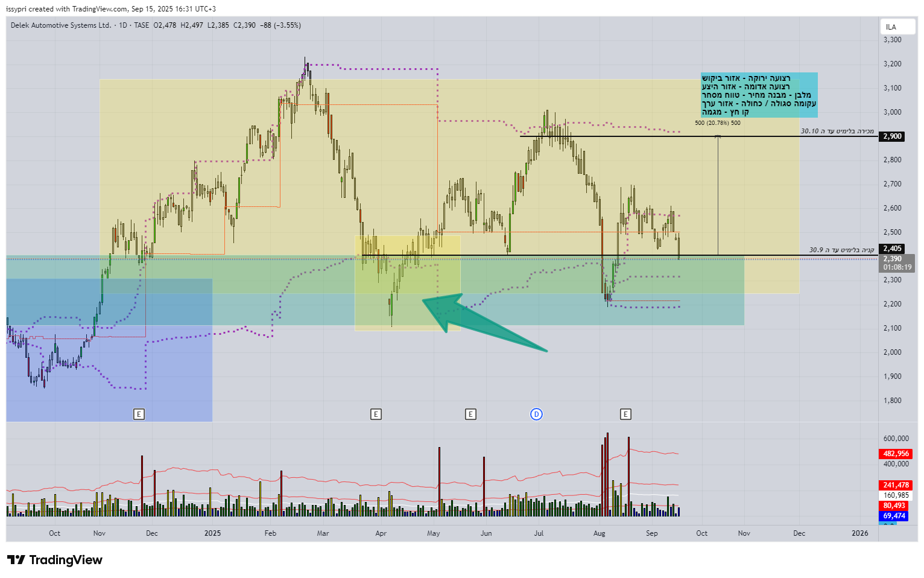Click the red volume label 241,478
Image resolution: width=924 pixels, height=578 pixels.
pyautogui.click(x=896, y=485)
